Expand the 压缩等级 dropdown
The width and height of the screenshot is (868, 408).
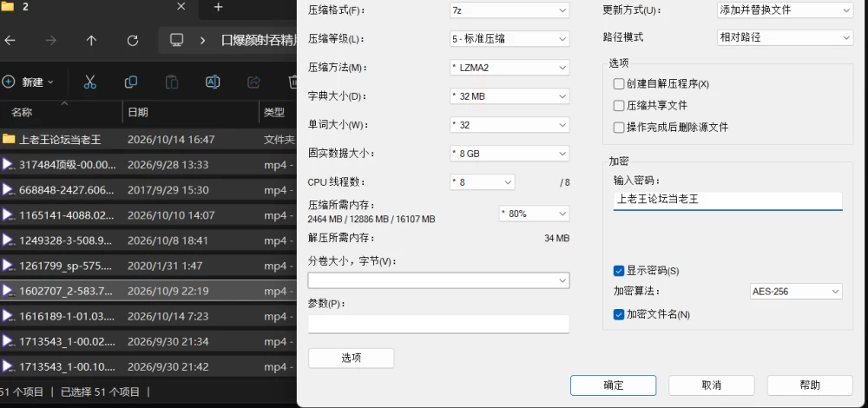(x=510, y=39)
